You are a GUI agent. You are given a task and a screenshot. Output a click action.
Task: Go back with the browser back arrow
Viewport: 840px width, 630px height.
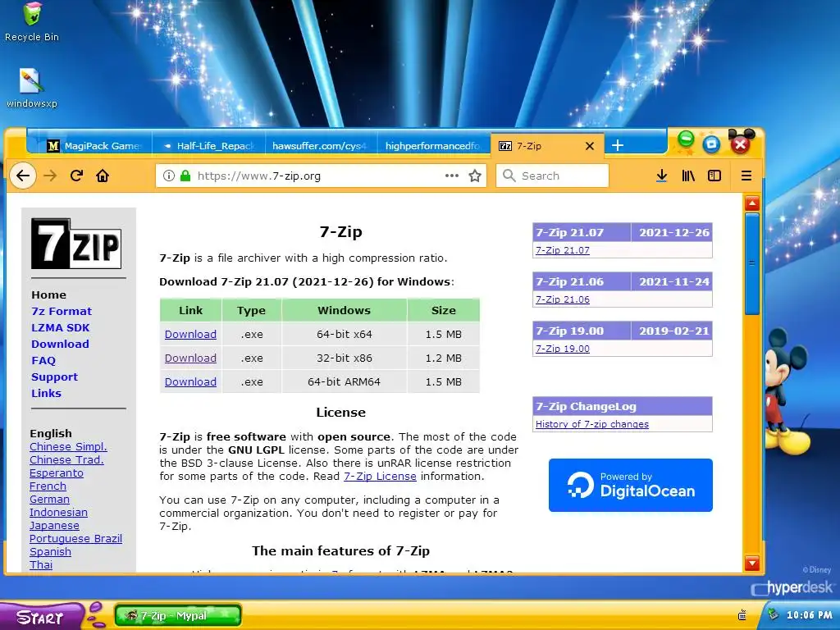(22, 176)
